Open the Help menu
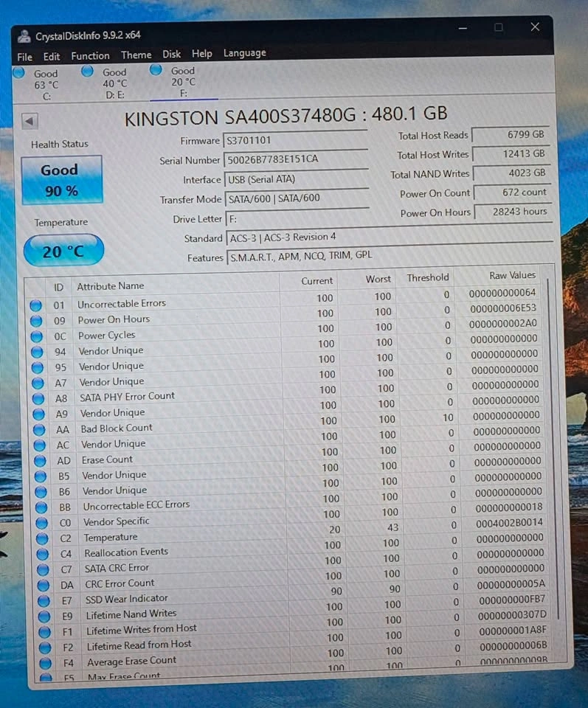588x708 pixels. [x=202, y=54]
